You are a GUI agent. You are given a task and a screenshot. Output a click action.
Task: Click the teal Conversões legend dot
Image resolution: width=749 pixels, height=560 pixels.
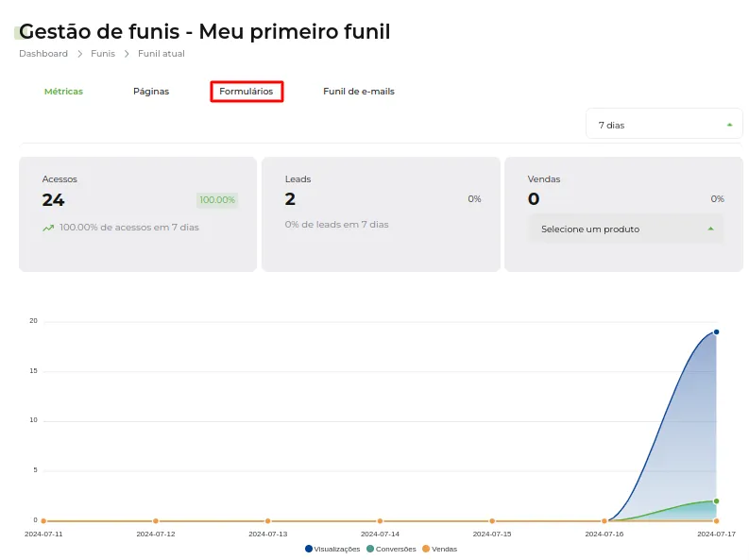pyautogui.click(x=370, y=549)
